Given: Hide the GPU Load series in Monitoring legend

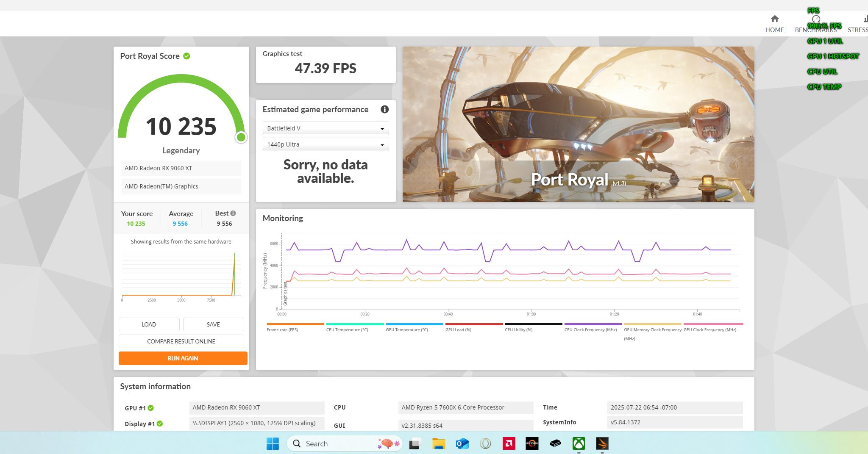Looking at the screenshot, I should (x=458, y=329).
